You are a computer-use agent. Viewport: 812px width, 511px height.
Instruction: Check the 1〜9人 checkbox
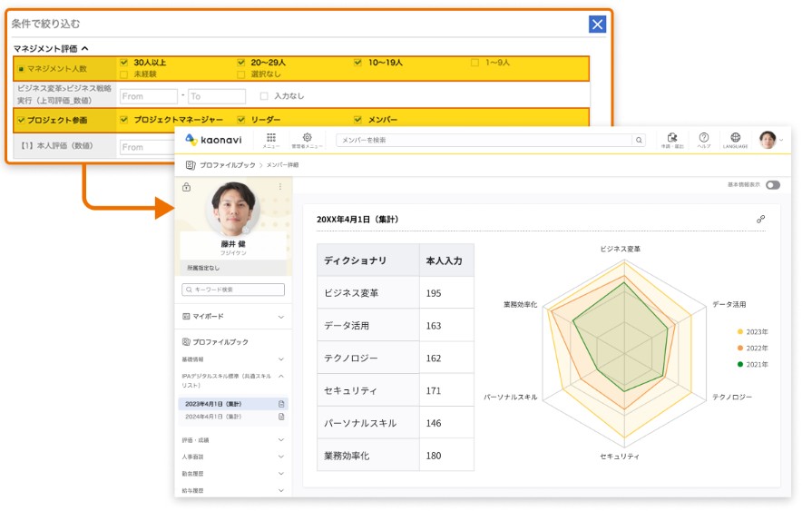click(474, 63)
